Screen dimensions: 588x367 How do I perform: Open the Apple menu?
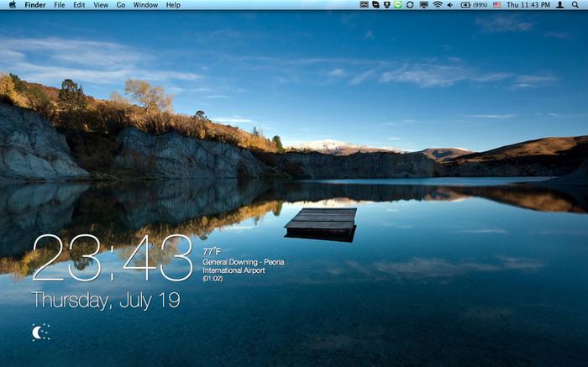coord(13,5)
